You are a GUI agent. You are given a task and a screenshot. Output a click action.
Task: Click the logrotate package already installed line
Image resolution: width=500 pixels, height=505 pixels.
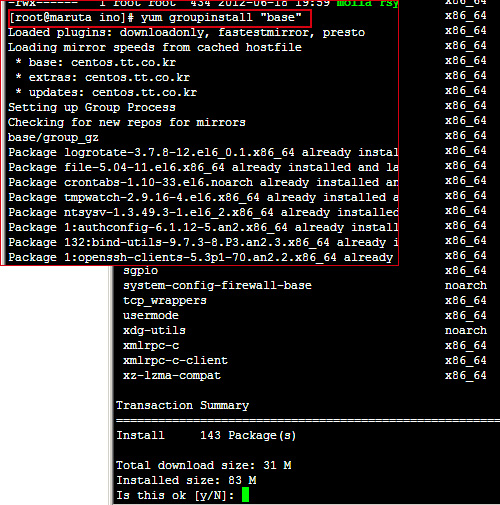pyautogui.click(x=203, y=153)
